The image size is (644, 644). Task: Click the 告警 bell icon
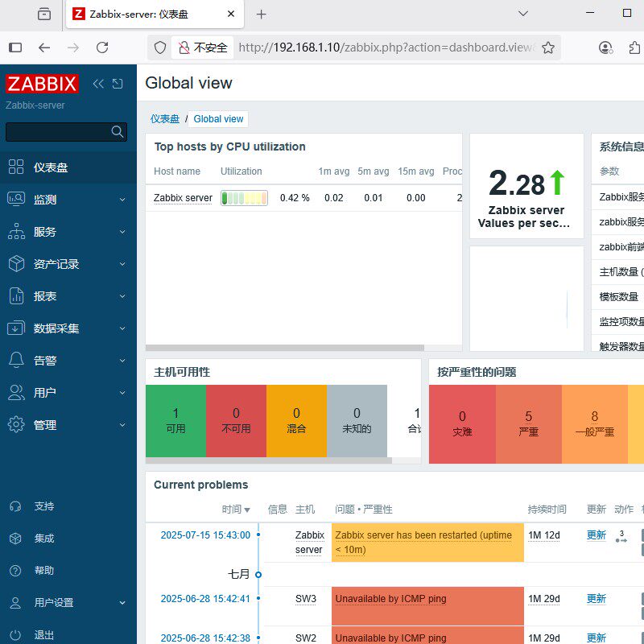16,360
